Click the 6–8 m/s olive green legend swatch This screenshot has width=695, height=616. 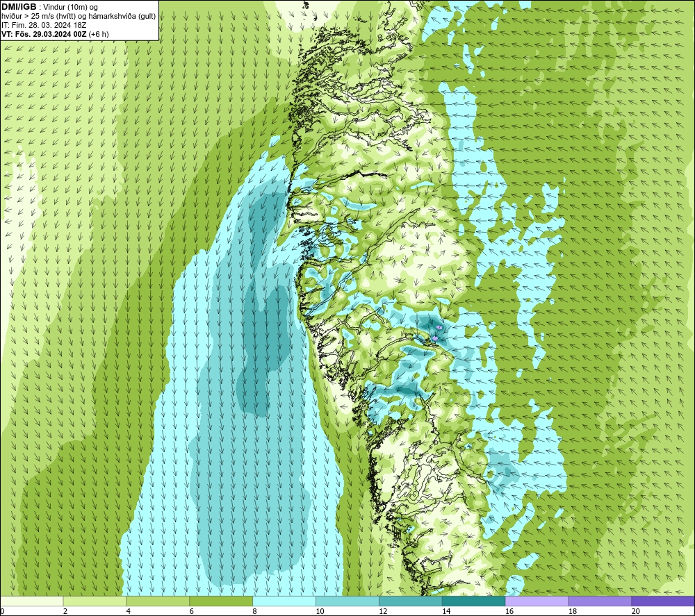click(x=221, y=601)
